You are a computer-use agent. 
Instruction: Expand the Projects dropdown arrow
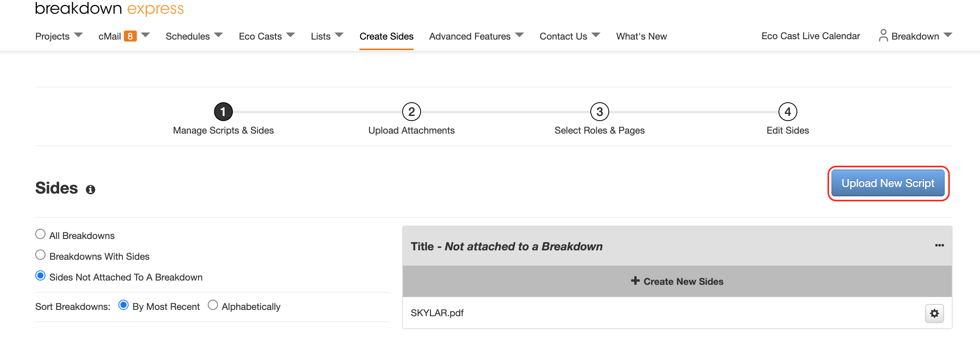click(78, 35)
